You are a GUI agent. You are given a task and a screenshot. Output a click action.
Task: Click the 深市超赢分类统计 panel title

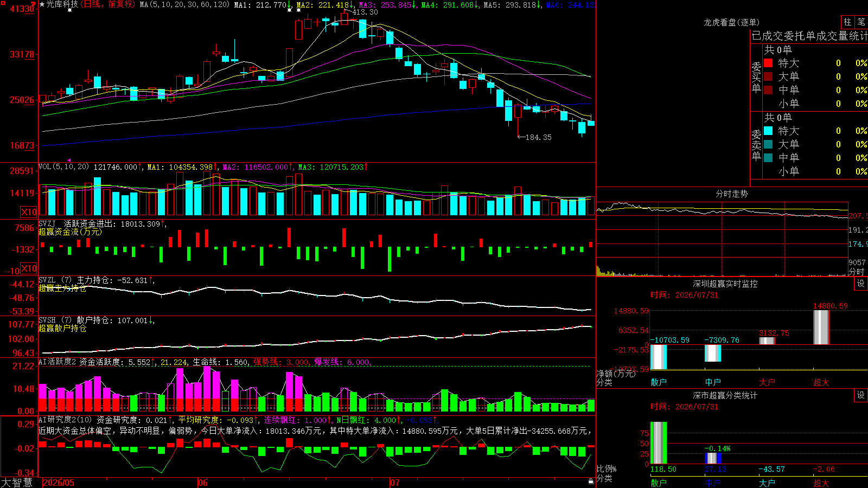point(725,395)
